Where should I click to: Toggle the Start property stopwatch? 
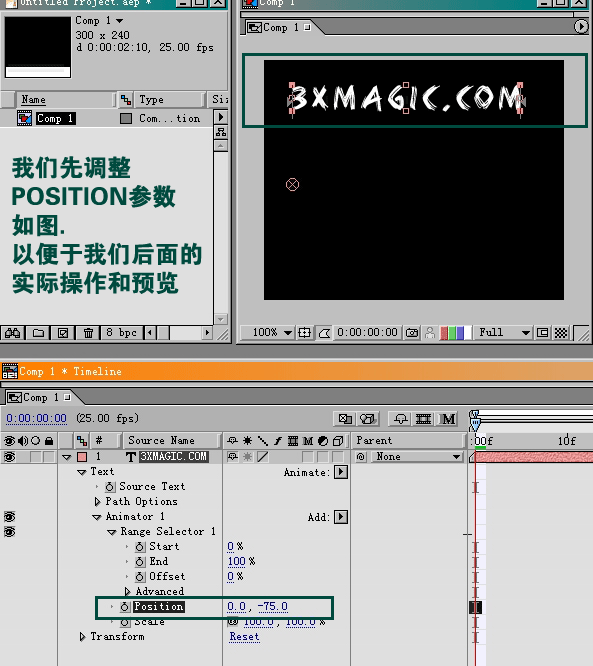tap(140, 547)
